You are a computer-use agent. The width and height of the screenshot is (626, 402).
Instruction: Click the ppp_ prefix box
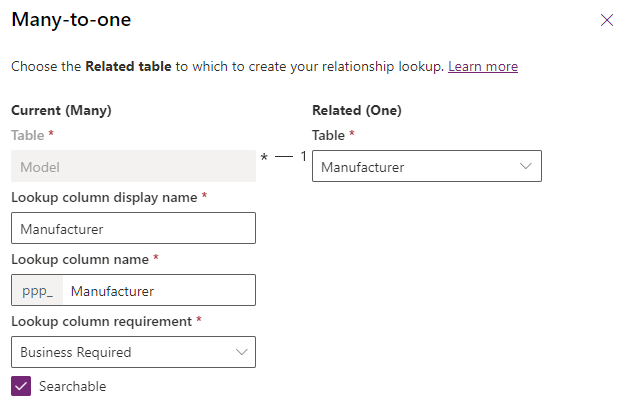click(x=37, y=291)
